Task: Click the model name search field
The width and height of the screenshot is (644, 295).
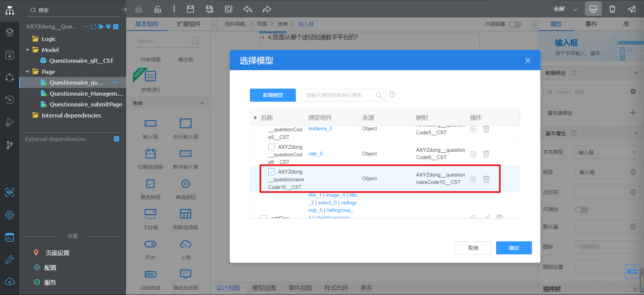Action: (343, 95)
